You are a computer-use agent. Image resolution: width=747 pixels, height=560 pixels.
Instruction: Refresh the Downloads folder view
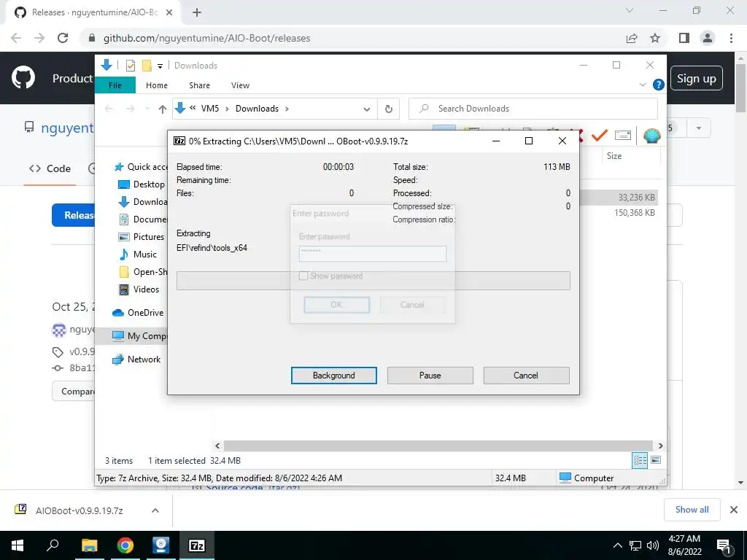click(389, 109)
